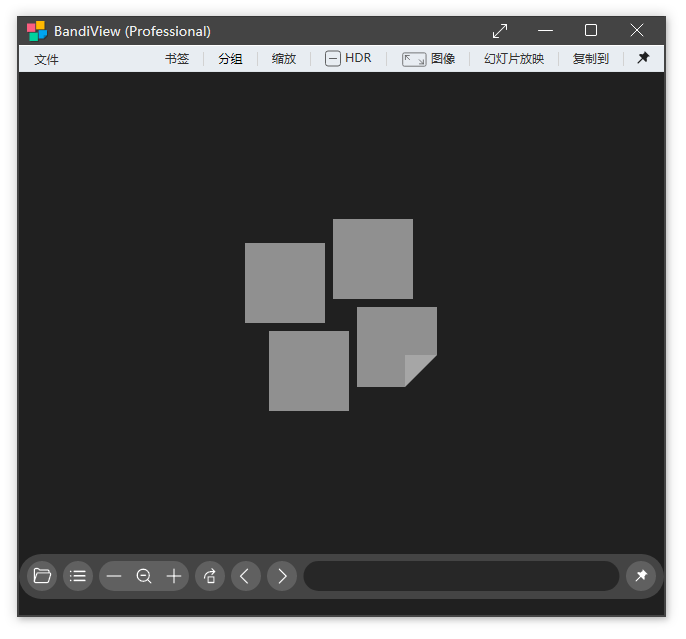
Task: Toggle the pin in the bottom toolbar
Action: pos(641,576)
